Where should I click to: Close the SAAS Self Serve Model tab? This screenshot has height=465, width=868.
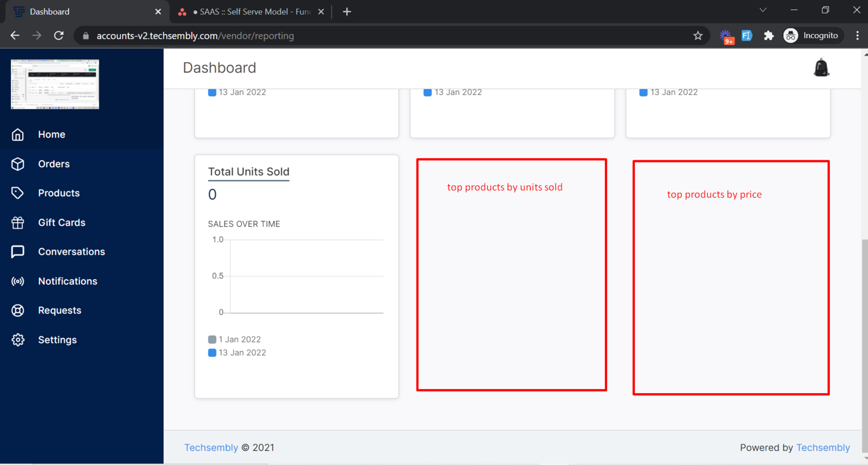(x=321, y=12)
